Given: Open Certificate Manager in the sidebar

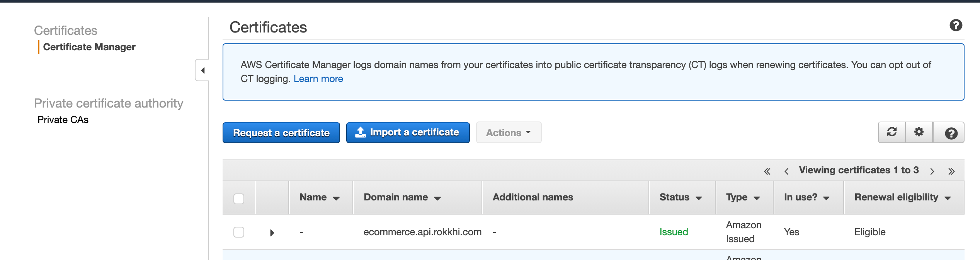Looking at the screenshot, I should tap(89, 47).
